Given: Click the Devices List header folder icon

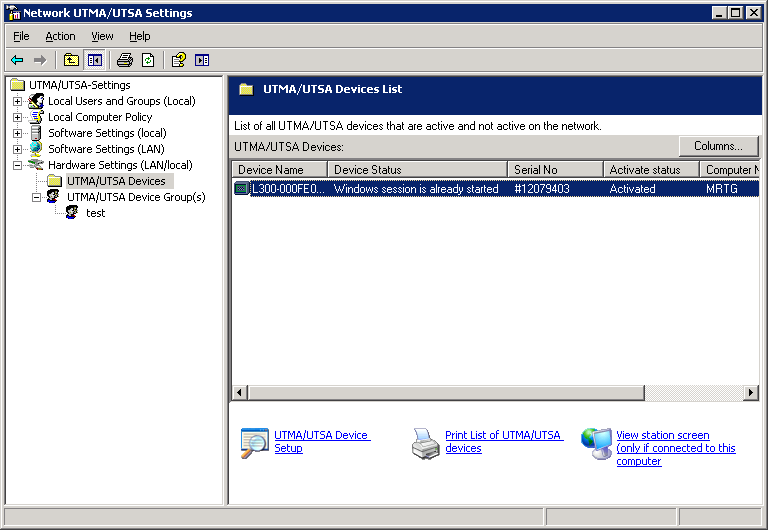Looking at the screenshot, I should click(246, 89).
